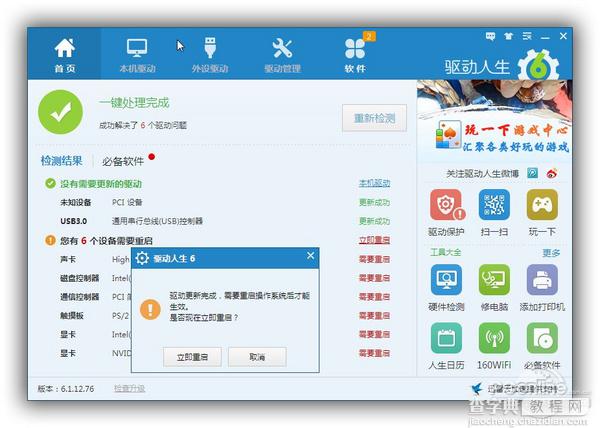Click the 更多 link in tools section
The image size is (600, 428).
click(551, 252)
